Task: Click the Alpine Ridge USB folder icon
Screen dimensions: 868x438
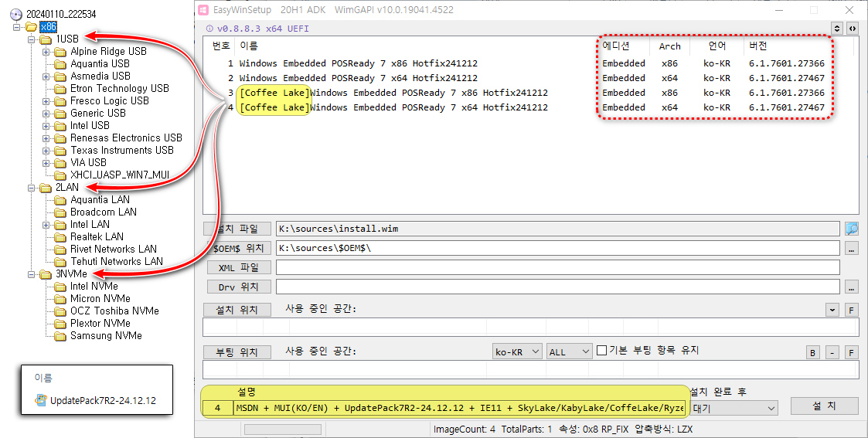Action: [x=60, y=52]
